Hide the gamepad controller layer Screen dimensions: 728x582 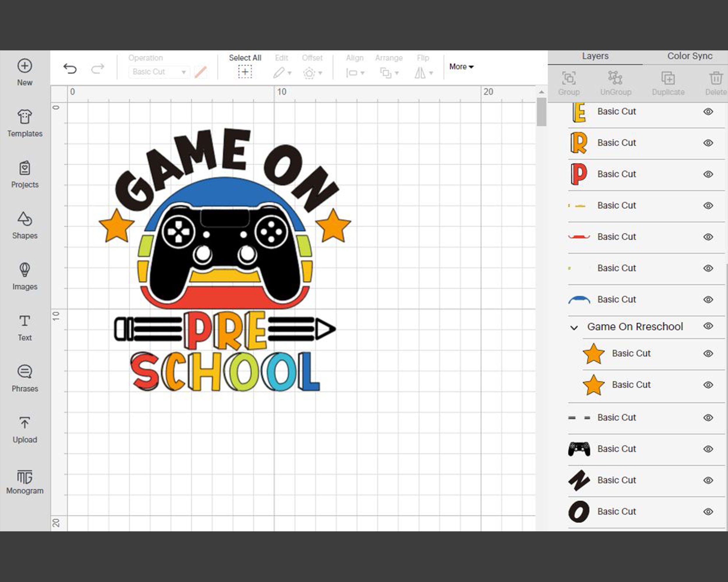click(708, 449)
